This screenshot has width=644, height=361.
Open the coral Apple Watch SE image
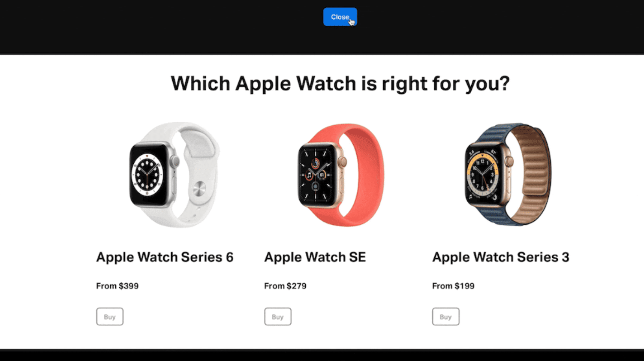tap(341, 175)
